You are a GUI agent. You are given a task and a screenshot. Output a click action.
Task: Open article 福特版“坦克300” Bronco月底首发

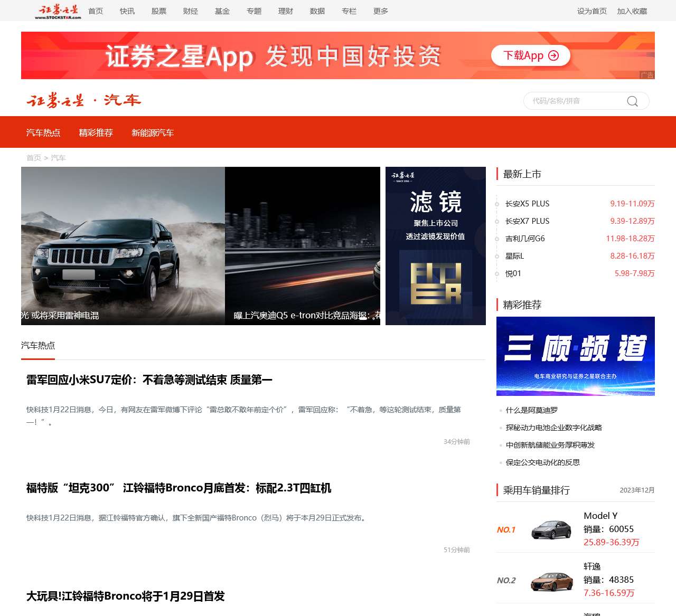179,488
